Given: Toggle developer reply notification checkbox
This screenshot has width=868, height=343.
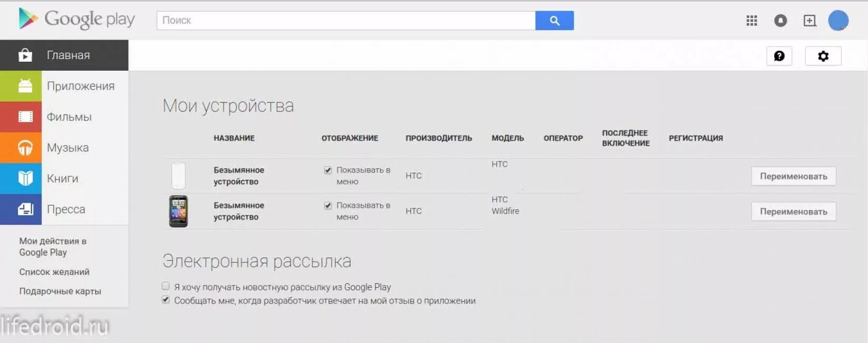Looking at the screenshot, I should (x=166, y=300).
